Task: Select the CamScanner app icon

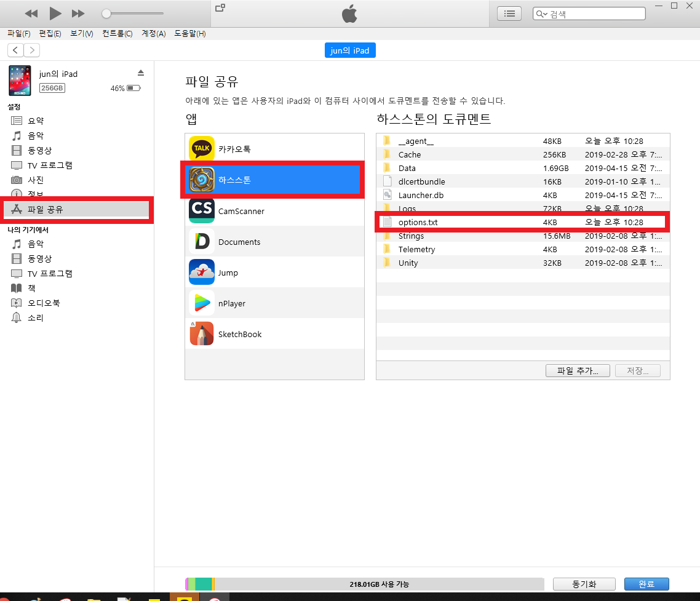Action: [202, 211]
